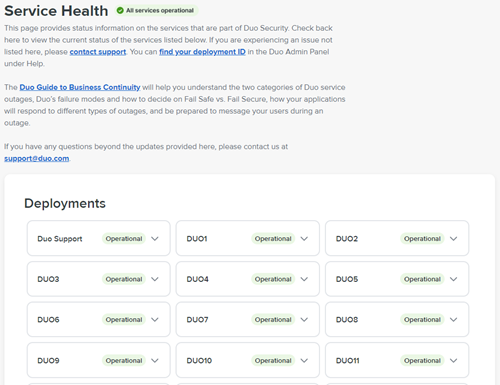The image size is (500, 385).
Task: Expand the DUO7 deployment chevron
Action: pyautogui.click(x=304, y=320)
